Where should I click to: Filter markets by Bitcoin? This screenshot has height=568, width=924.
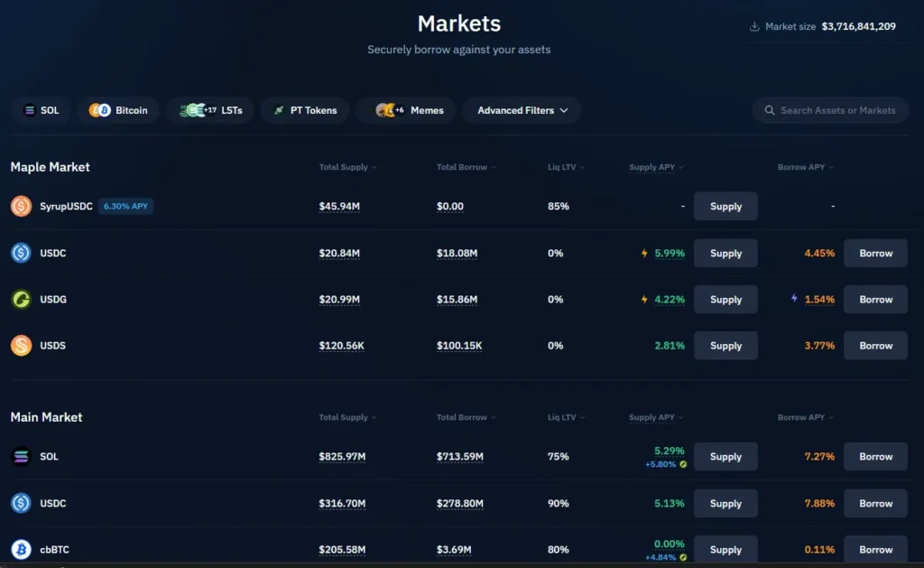click(118, 110)
